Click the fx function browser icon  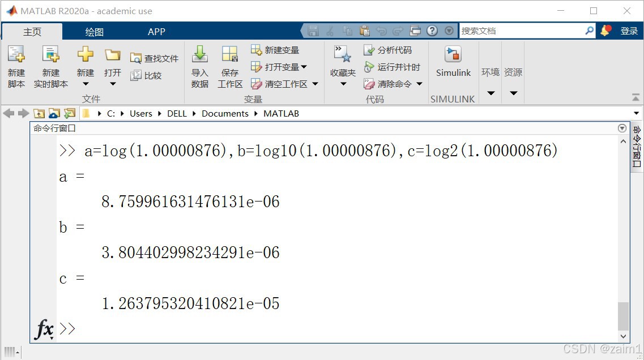click(x=44, y=329)
